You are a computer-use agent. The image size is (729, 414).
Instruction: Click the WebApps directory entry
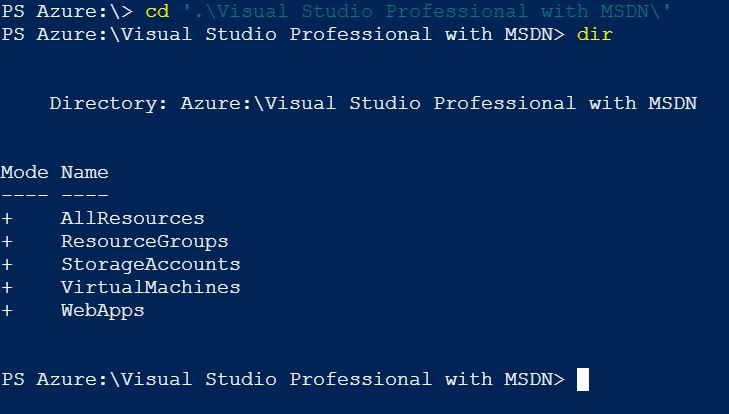tap(103, 310)
